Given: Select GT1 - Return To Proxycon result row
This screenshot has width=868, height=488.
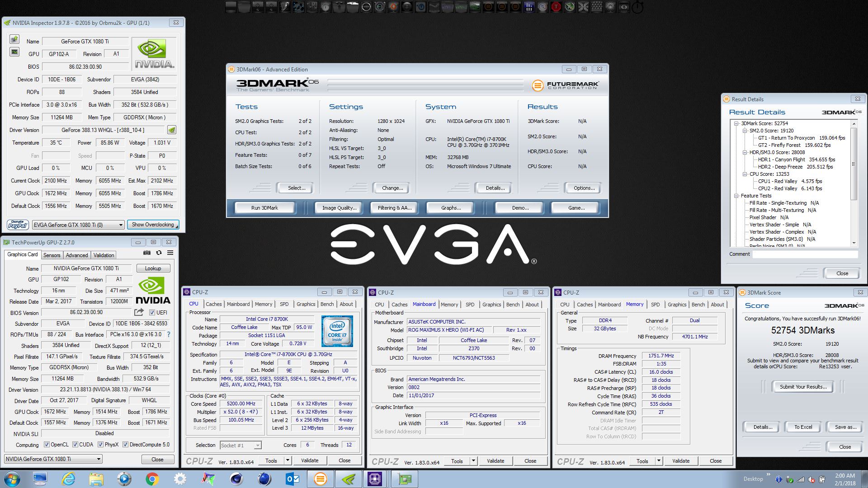Looking at the screenshot, I should coord(801,138).
